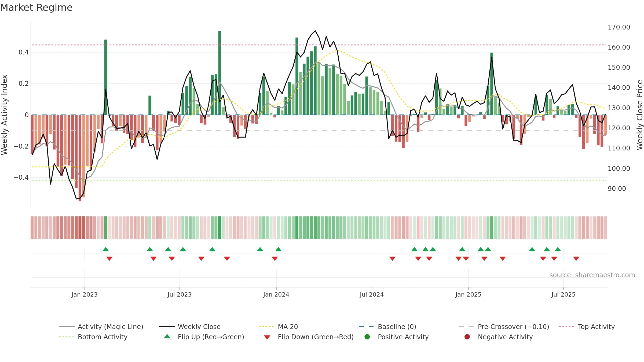Click the tall green activity bar in Feb 2023
The image size is (644, 362).
(106, 77)
